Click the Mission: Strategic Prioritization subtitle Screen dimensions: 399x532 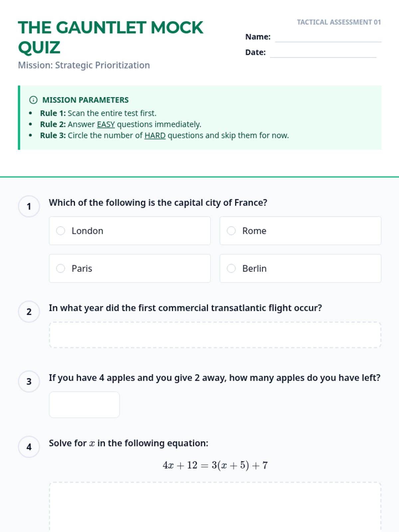coord(84,65)
